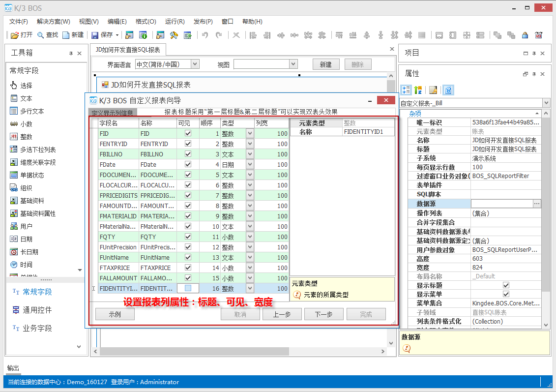Pick the 单据状态 field tool

[27, 175]
